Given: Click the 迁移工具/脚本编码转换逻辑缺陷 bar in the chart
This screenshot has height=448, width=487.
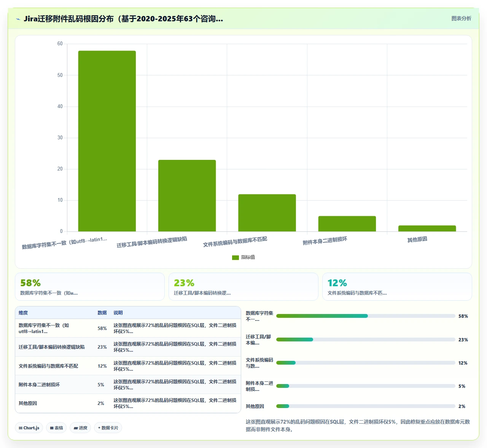Looking at the screenshot, I should coord(187,196).
